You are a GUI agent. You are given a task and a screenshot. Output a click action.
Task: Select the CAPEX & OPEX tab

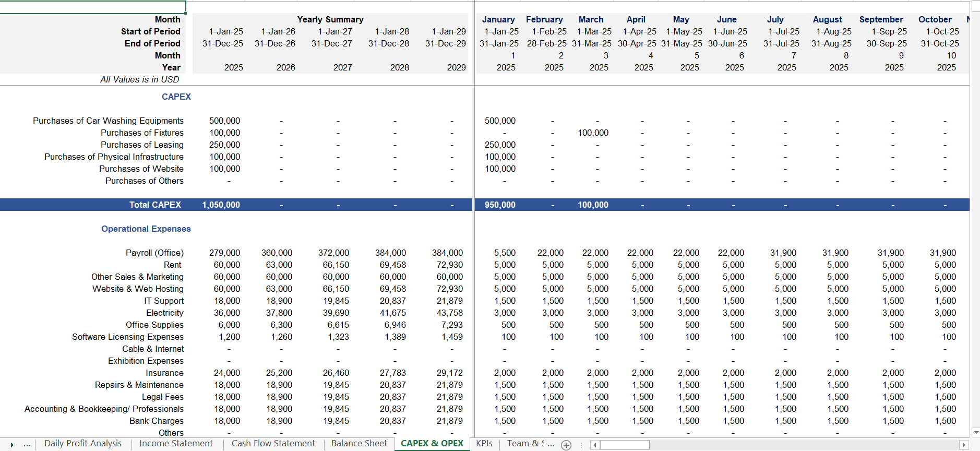coord(432,444)
